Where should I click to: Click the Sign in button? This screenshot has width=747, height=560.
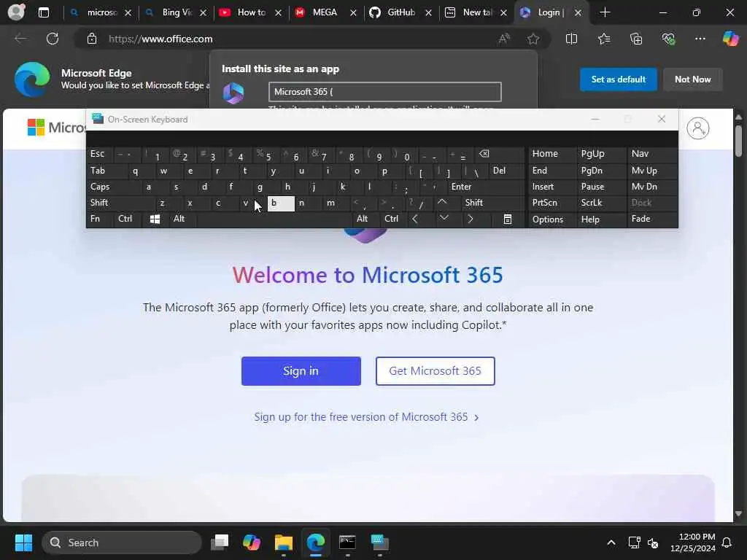pos(301,371)
